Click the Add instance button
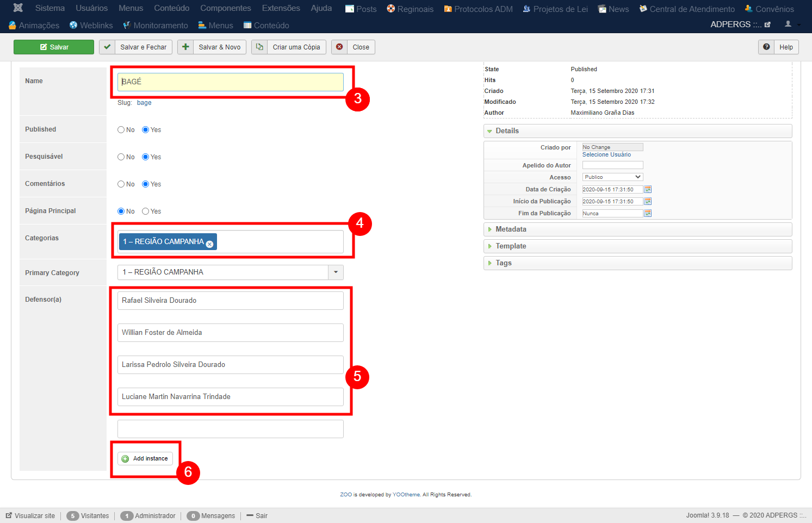The image size is (812, 523). (145, 459)
